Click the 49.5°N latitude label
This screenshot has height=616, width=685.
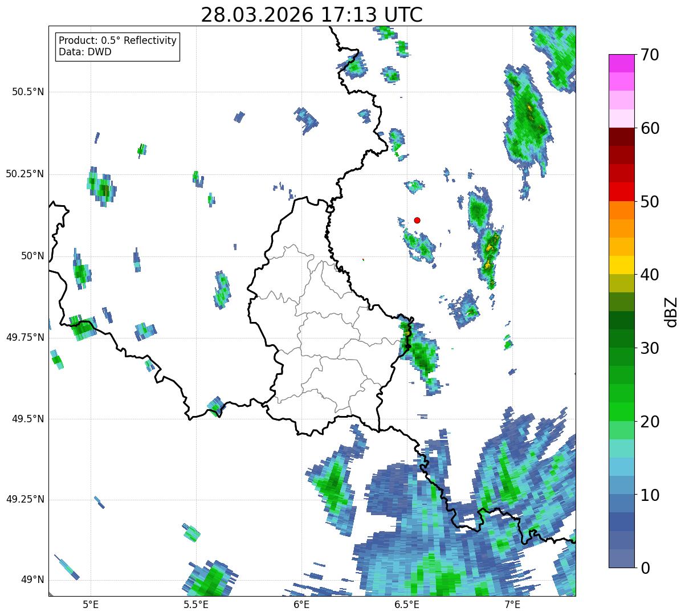point(28,419)
